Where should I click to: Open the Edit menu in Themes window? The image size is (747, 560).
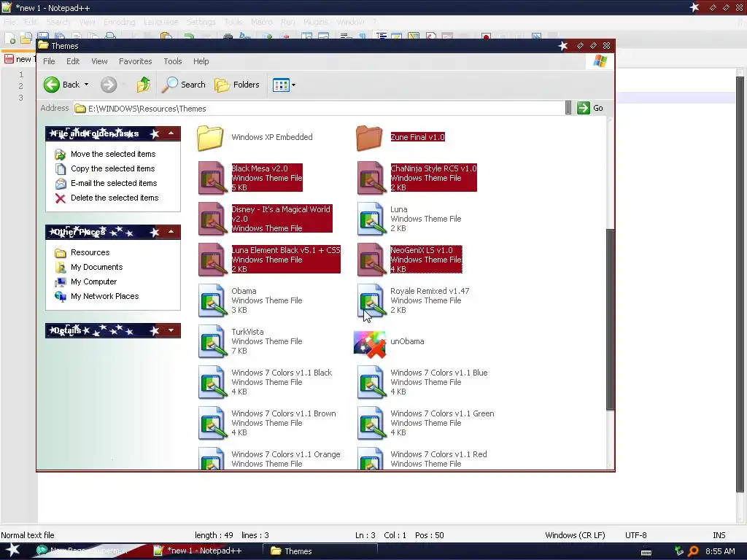point(73,61)
